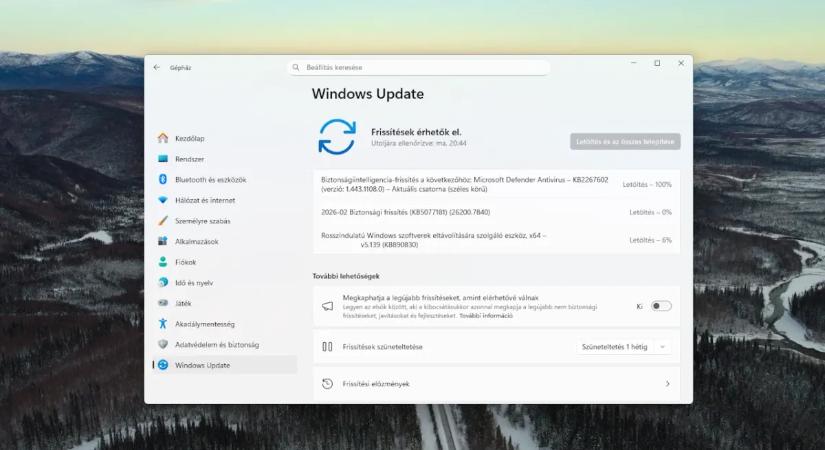
Task: Click the Frissítések érhetők el heading
Action: pos(416,132)
